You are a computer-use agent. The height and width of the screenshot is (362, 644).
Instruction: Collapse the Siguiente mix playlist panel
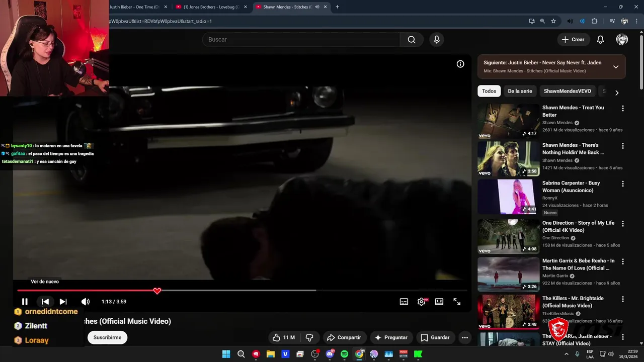[x=616, y=67]
